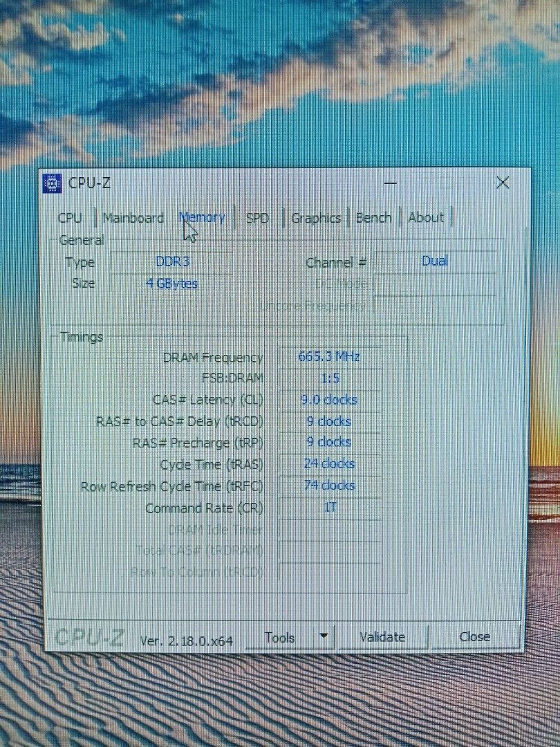This screenshot has height=747, width=560.
Task: Go to the About tab
Action: [426, 218]
